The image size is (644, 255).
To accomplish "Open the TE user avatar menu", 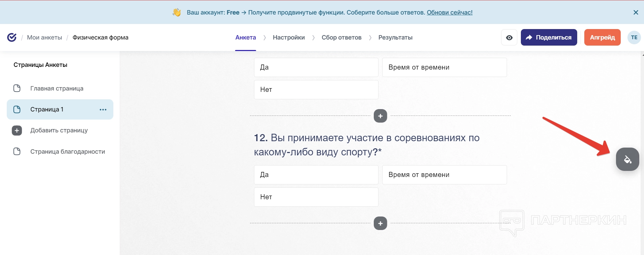I will pyautogui.click(x=634, y=37).
